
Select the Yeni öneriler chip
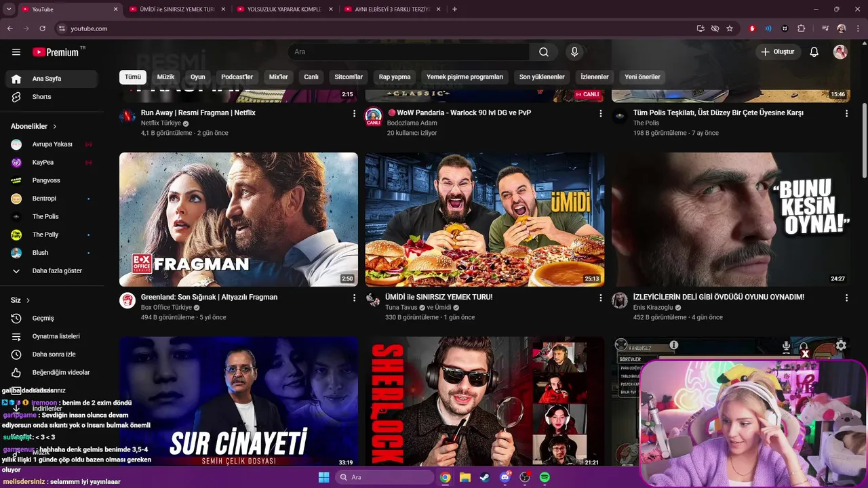click(x=642, y=77)
